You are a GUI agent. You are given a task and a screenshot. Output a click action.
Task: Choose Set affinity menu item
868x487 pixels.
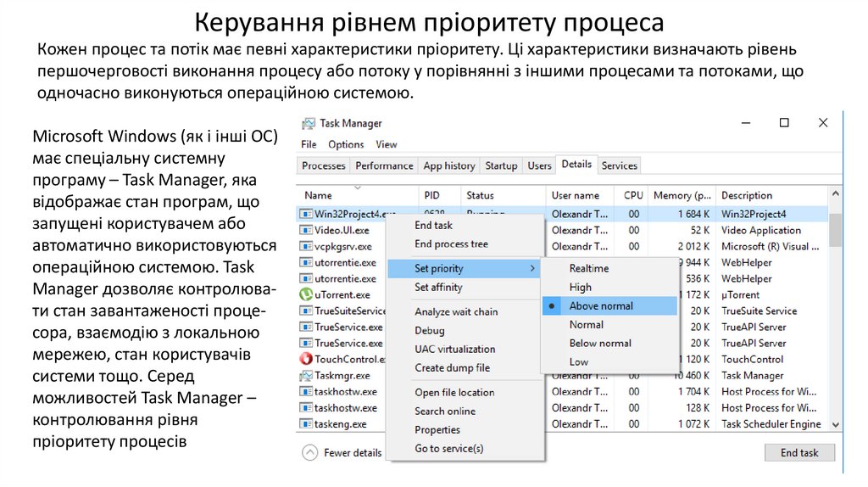point(465,287)
